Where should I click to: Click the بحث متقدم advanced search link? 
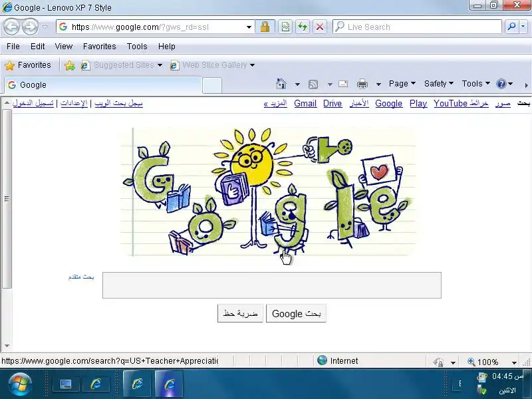coord(81,277)
